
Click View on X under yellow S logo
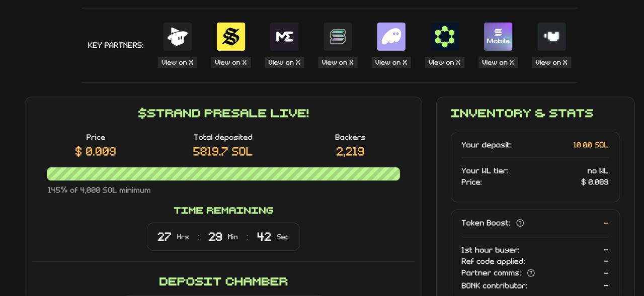[231, 62]
